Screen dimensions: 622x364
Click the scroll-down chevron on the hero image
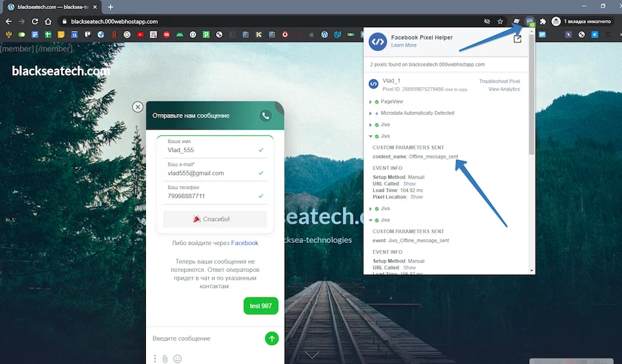coord(312,355)
